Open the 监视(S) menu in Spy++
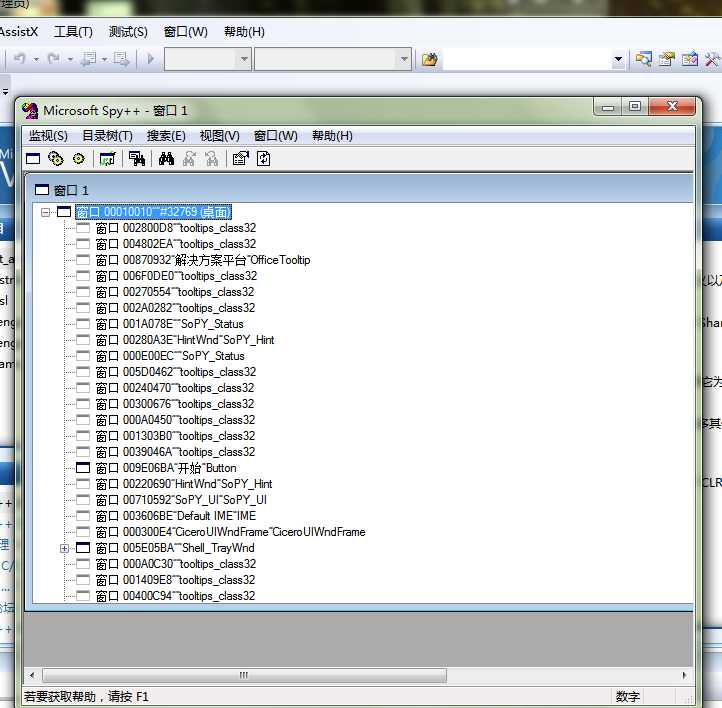The width and height of the screenshot is (722, 708). pyautogui.click(x=48, y=136)
